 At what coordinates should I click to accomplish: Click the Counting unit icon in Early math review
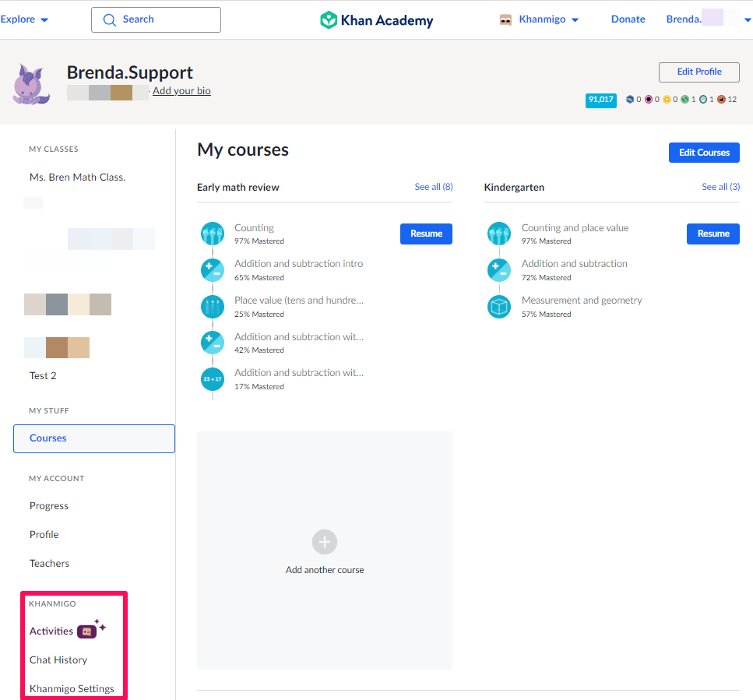(213, 234)
